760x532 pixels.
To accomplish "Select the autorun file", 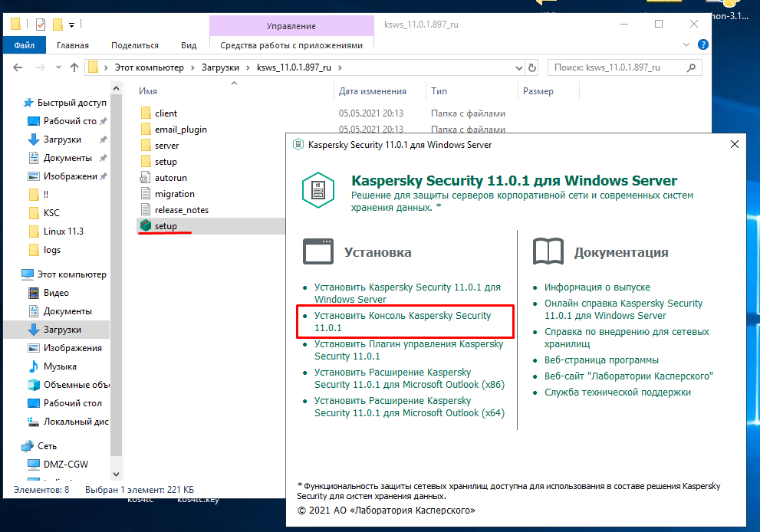I will (170, 178).
